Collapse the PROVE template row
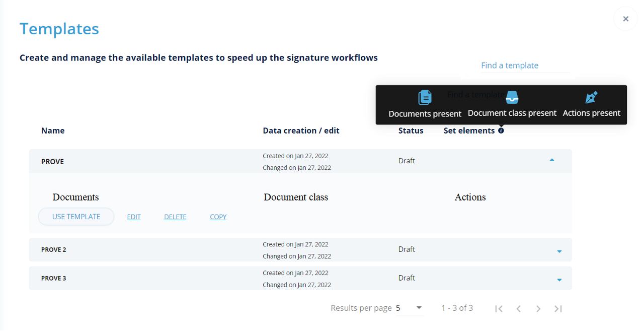This screenshot has height=331, width=644. pyautogui.click(x=552, y=160)
